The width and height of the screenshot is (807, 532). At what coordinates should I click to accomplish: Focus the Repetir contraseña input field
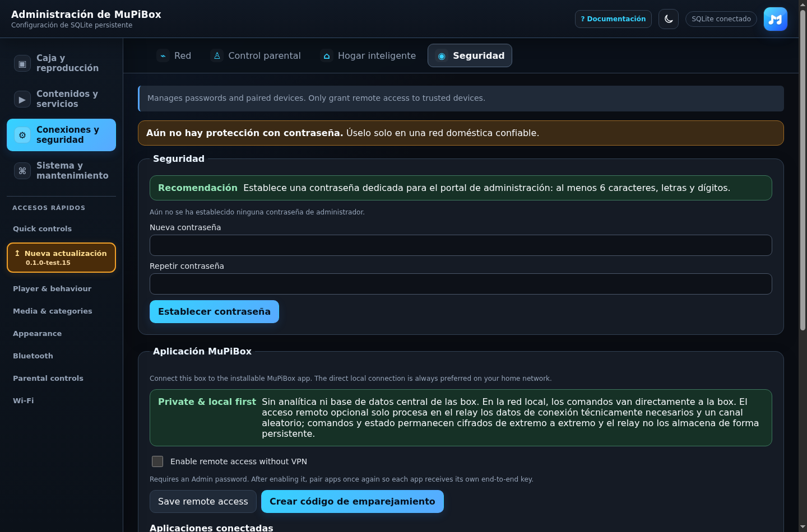pyautogui.click(x=461, y=284)
